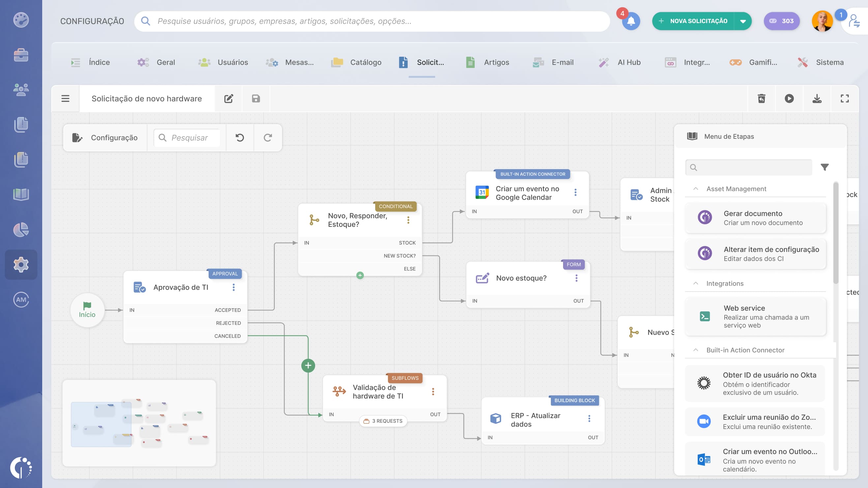The width and height of the screenshot is (868, 488).
Task: Open options menu of Aprovação de TI node
Action: (x=233, y=287)
